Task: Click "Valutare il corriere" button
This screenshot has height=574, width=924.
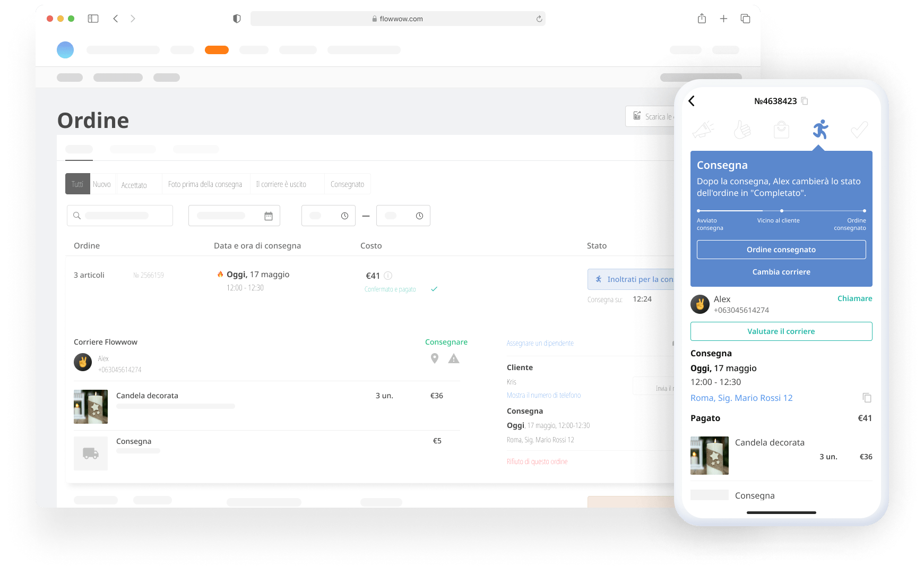Action: click(x=781, y=331)
